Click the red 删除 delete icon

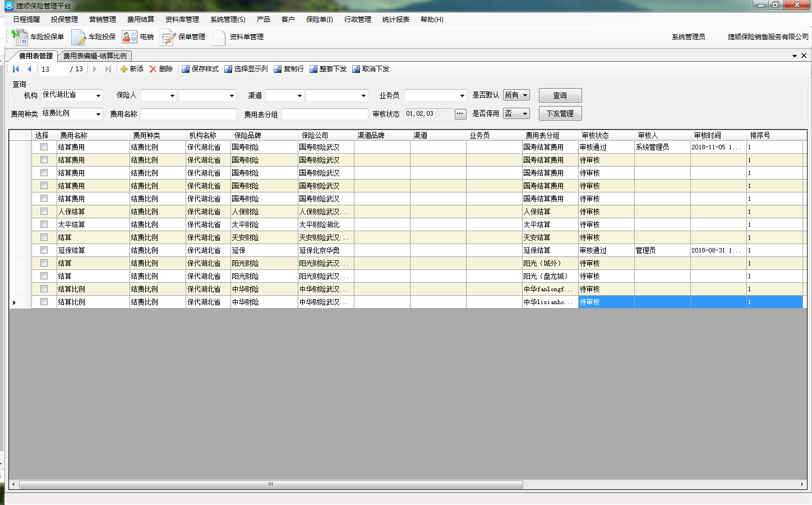[153, 69]
